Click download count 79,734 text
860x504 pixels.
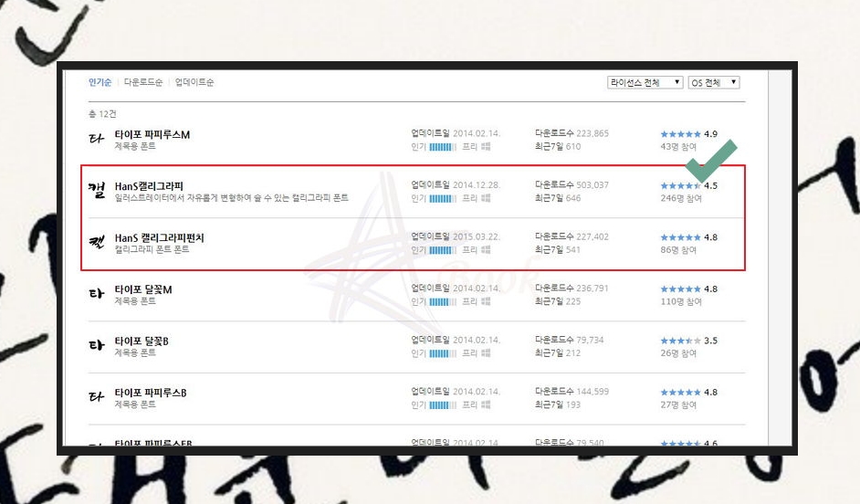click(x=590, y=340)
